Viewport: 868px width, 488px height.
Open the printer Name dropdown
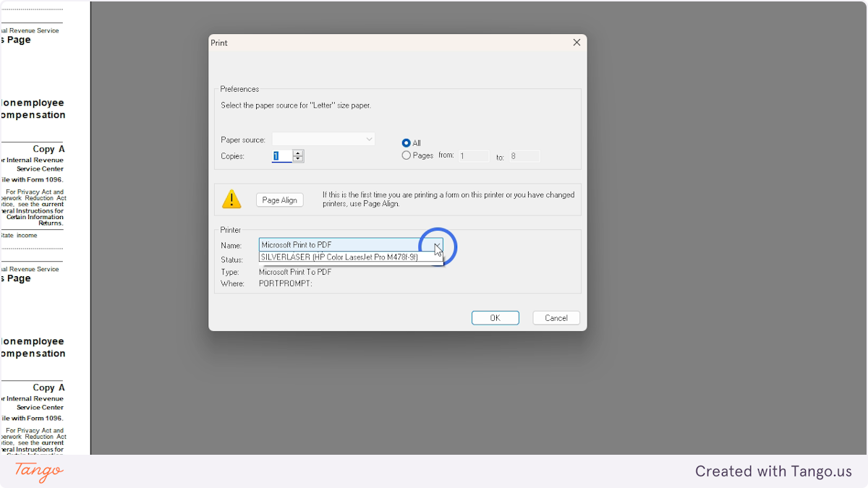tap(438, 247)
